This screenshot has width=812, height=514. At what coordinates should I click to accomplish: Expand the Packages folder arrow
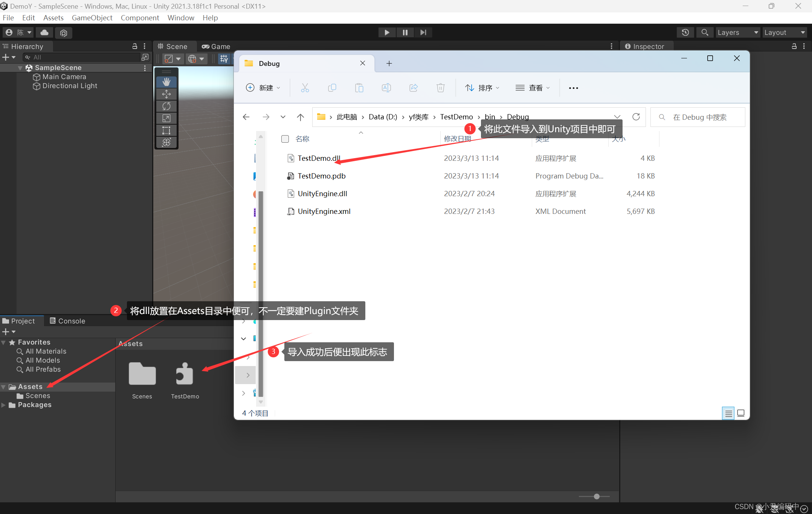[x=3, y=405]
